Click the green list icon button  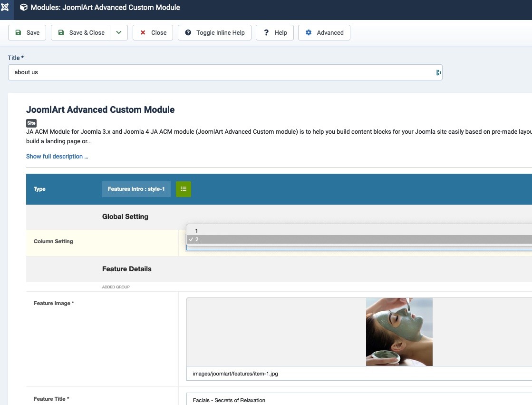pos(184,189)
